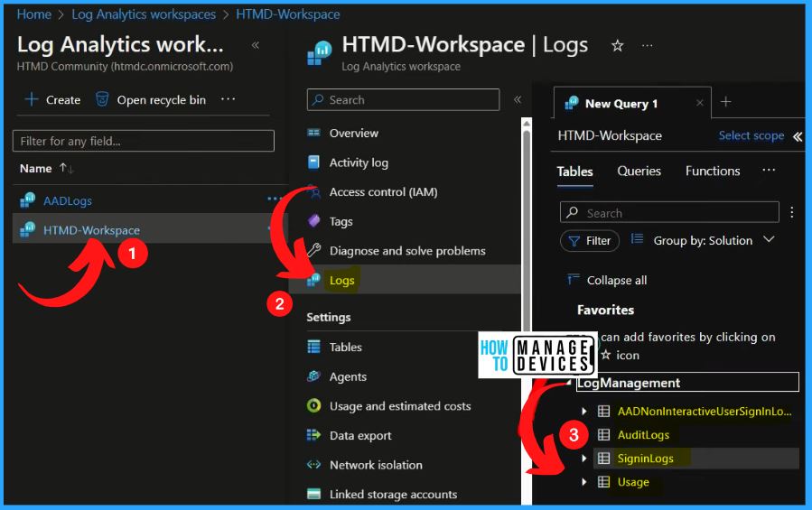The height and width of the screenshot is (510, 812).
Task: Collapse the tables side pane
Action: point(798,136)
